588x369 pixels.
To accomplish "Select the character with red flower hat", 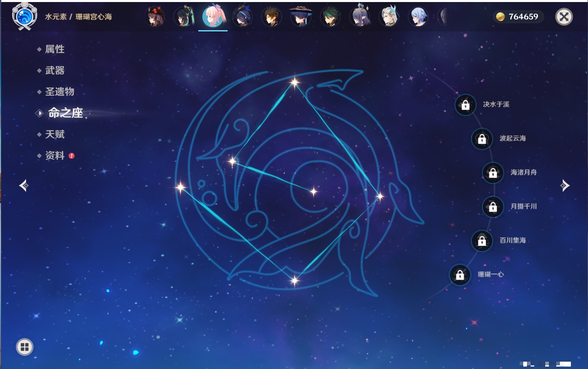I will click(x=155, y=17).
